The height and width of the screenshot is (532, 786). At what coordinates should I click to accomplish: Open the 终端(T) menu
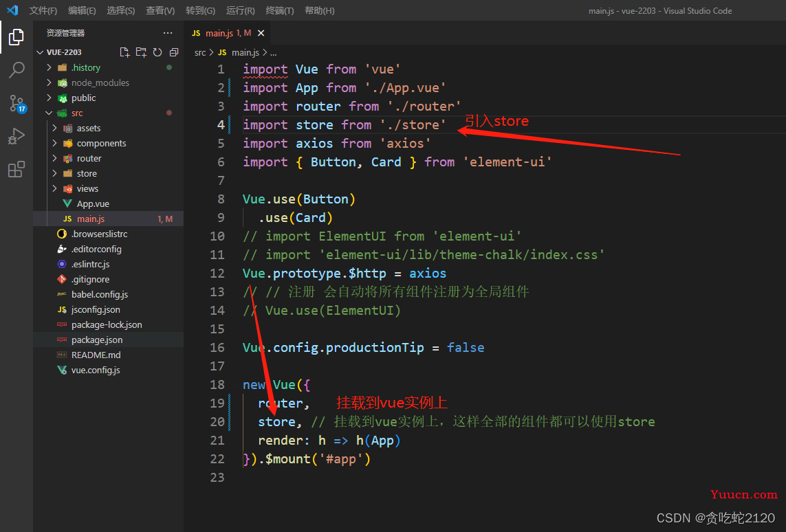[280, 10]
